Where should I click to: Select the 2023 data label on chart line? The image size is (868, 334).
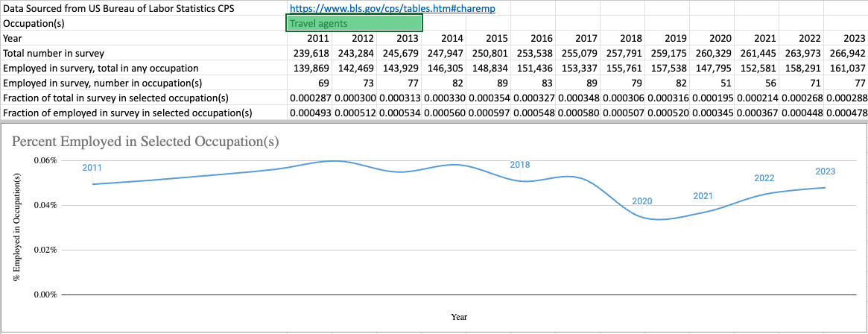tap(825, 171)
